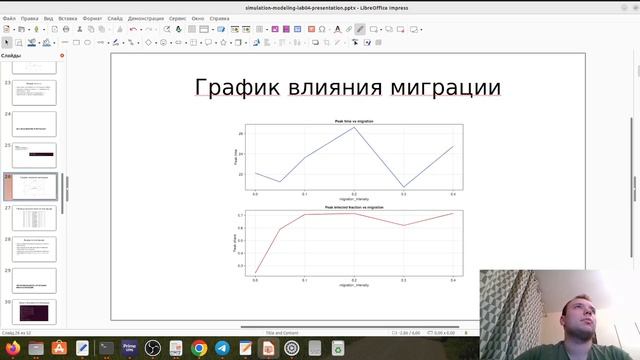Launch Firefox from the dock
Viewport: 640px width, 360px height.
[13, 348]
